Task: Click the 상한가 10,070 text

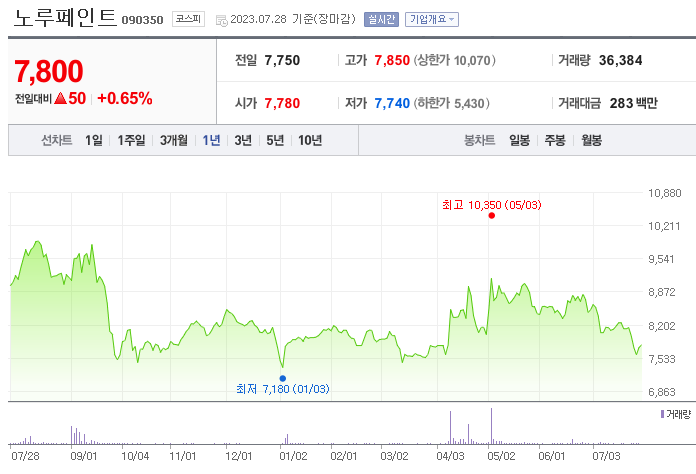Action: coord(455,60)
